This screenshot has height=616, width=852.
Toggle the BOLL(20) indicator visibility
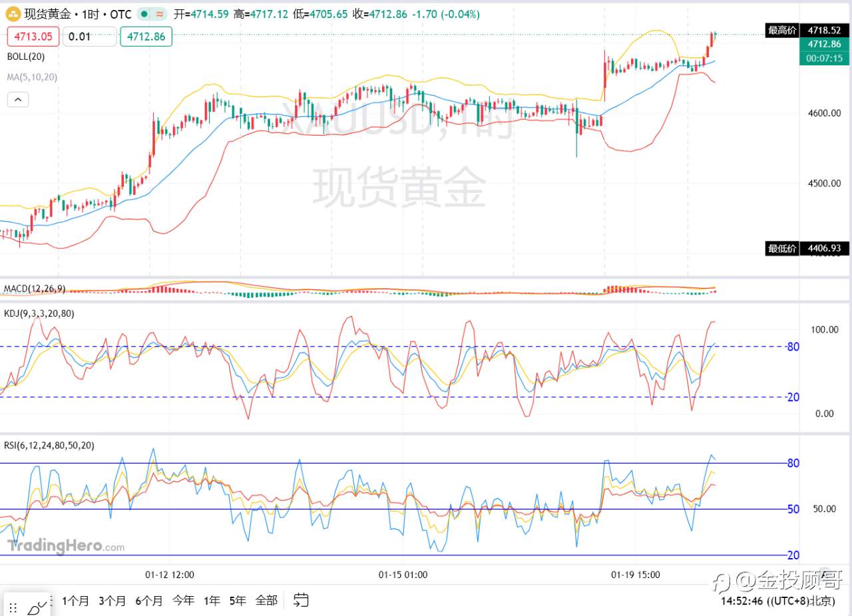(22, 56)
